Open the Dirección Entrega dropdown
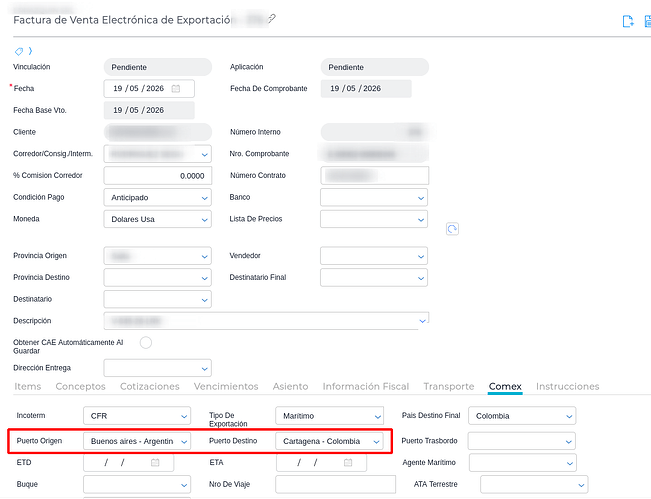This screenshot has height=499, width=651. pos(157,368)
